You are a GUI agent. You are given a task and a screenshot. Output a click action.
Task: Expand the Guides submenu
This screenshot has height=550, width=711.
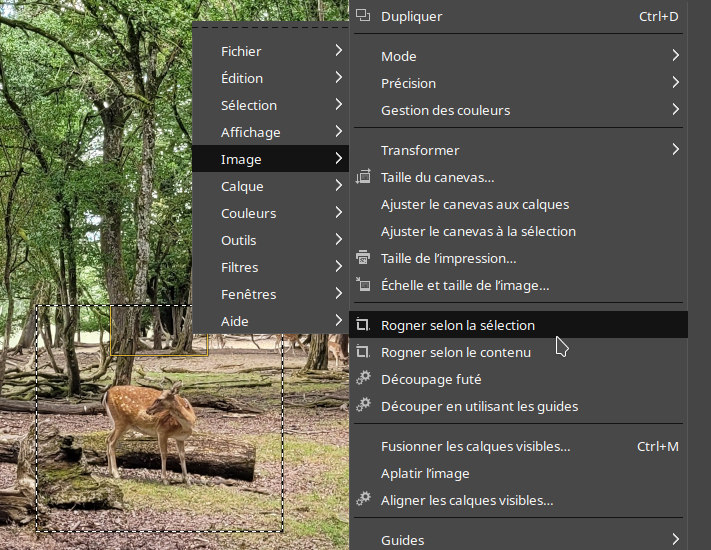pyautogui.click(x=676, y=540)
